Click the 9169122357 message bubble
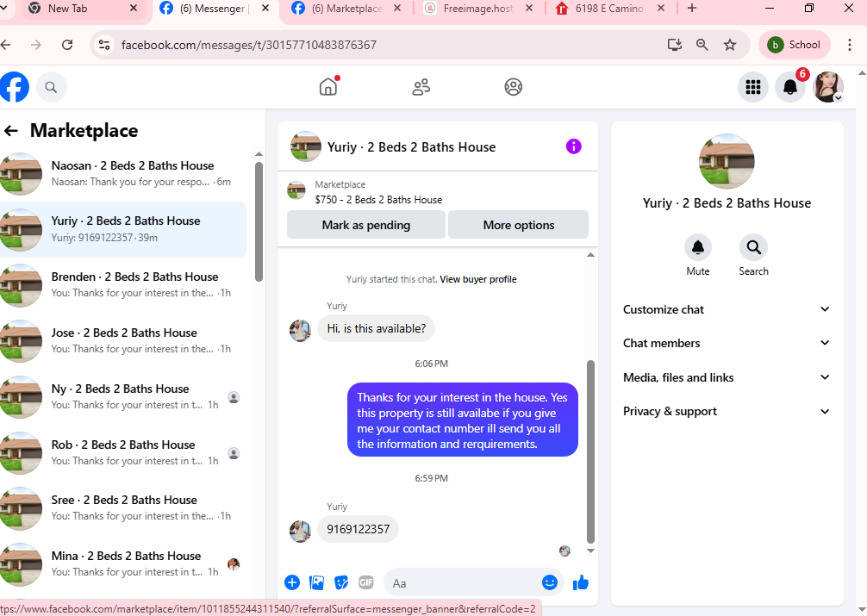Screen dimensions: 867x616 point(358,529)
